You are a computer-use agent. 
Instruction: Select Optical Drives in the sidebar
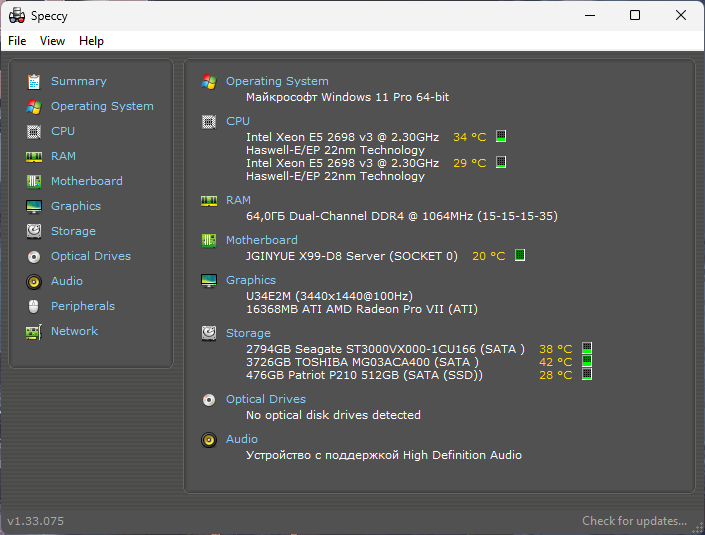tap(90, 256)
